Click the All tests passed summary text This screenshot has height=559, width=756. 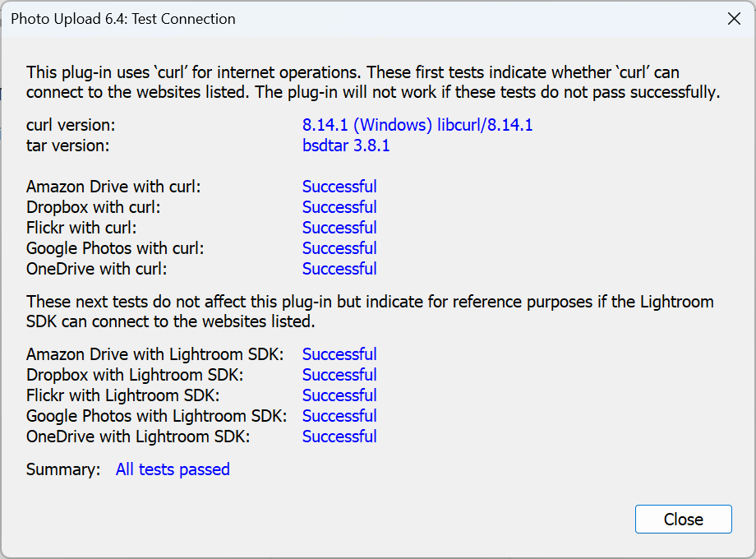(173, 470)
